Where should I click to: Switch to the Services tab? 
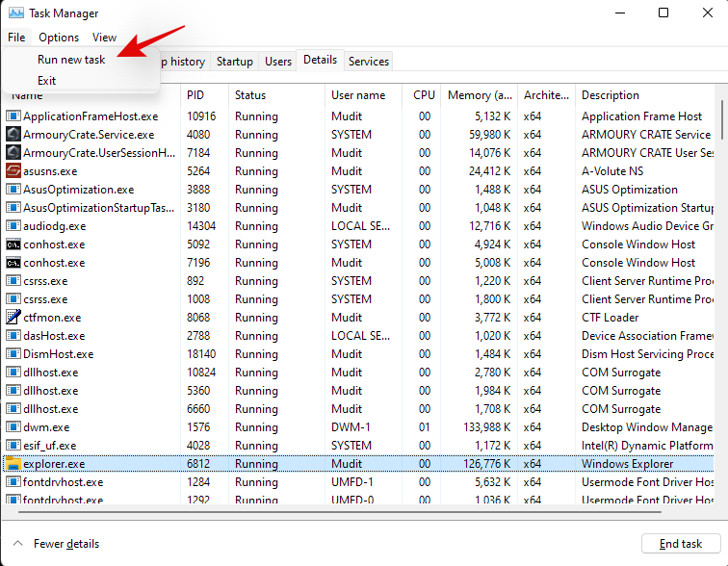[368, 62]
